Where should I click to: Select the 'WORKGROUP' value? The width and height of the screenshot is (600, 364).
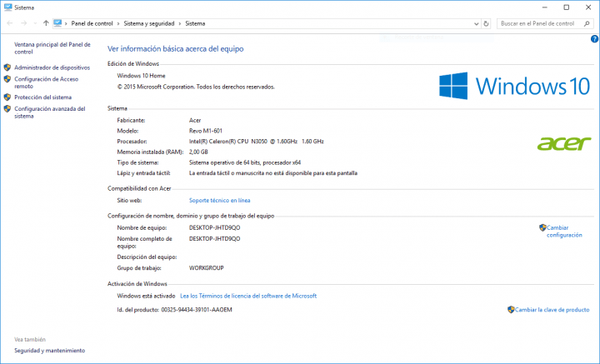207,268
